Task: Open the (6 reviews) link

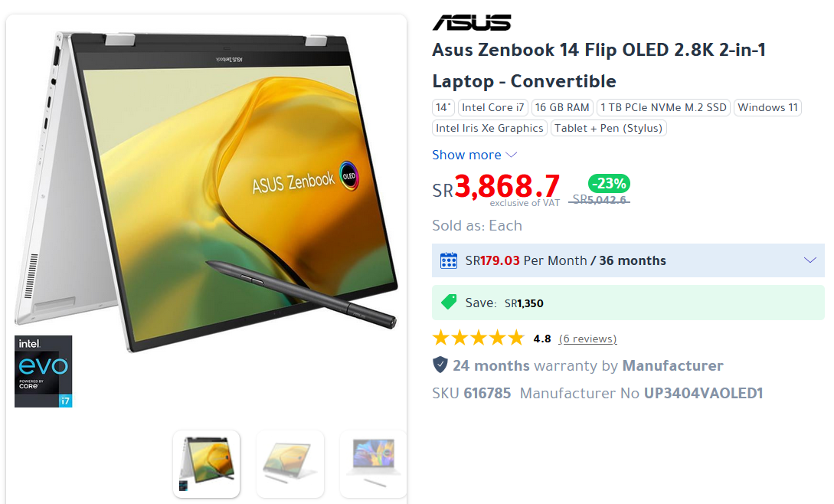Action: click(587, 339)
